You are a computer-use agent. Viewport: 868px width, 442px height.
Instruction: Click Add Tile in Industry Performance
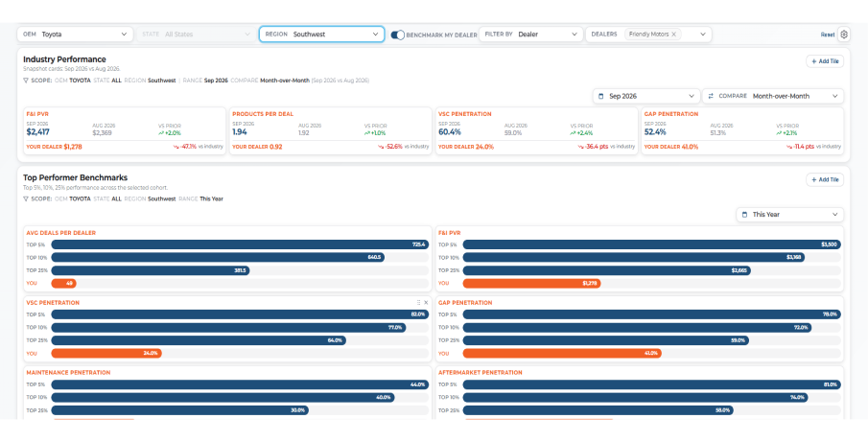point(825,61)
